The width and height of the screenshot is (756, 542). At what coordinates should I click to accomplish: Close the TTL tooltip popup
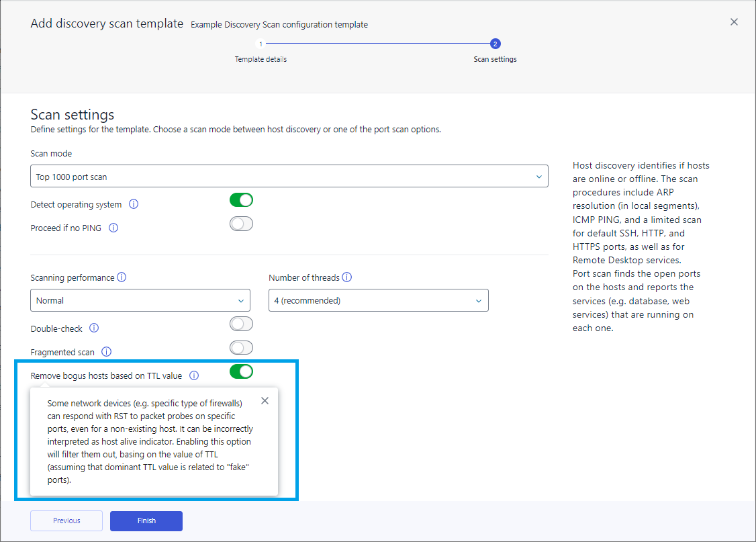point(265,401)
